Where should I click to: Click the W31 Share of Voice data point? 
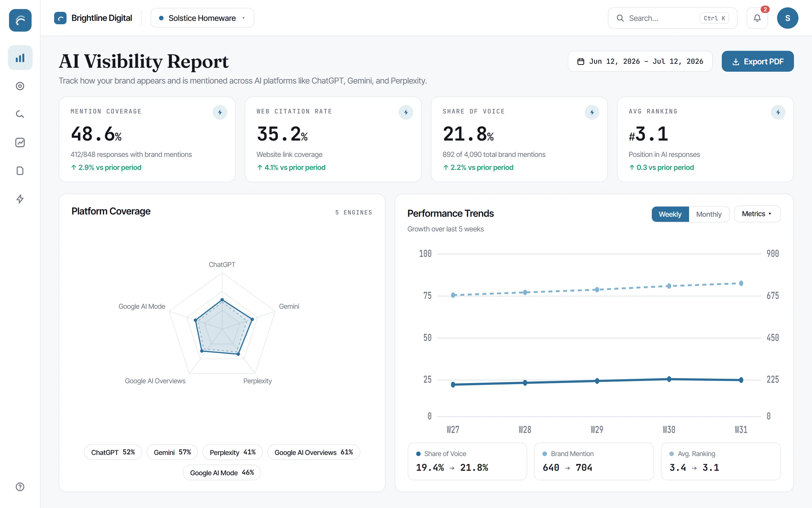point(741,380)
